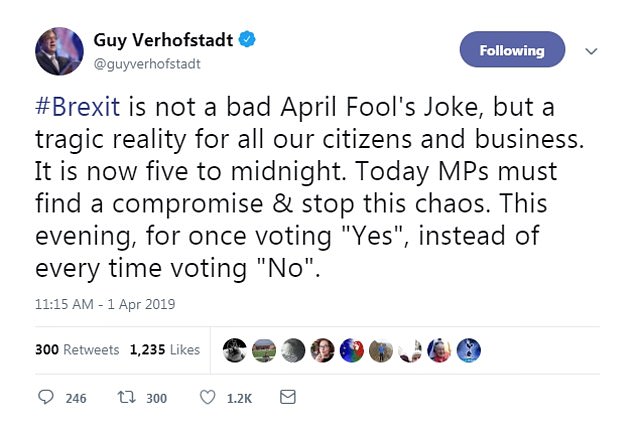Open Guy Verhofstadt display name link
This screenshot has width=634, height=432.
(166, 41)
